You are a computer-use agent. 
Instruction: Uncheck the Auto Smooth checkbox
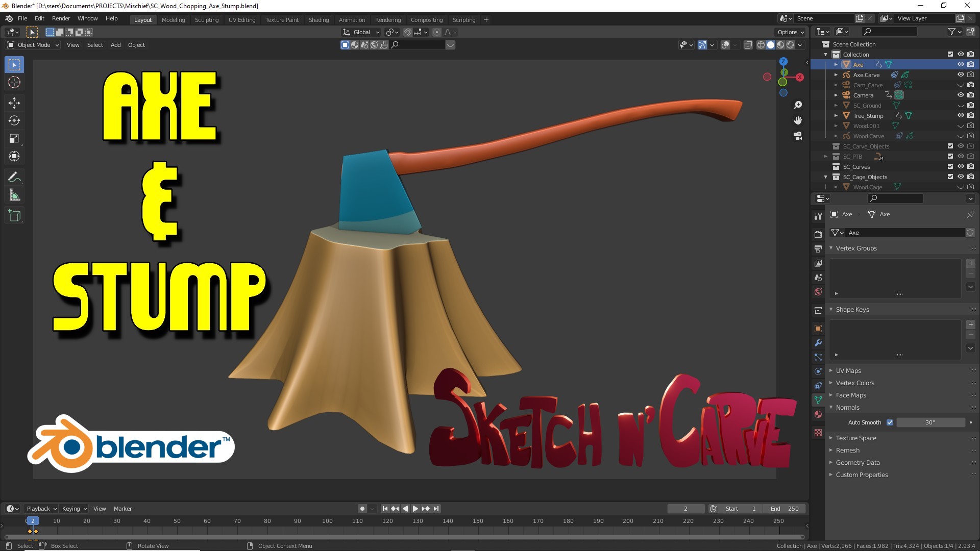point(890,422)
